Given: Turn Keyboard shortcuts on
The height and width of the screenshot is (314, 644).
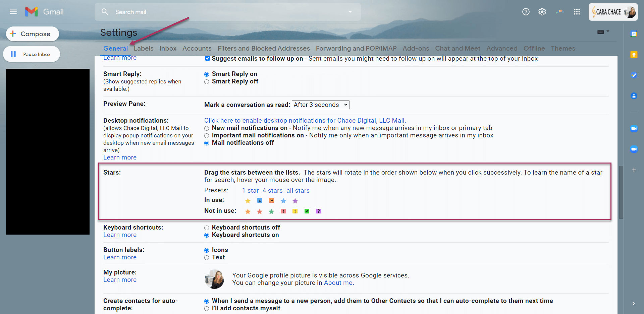Looking at the screenshot, I should (207, 235).
